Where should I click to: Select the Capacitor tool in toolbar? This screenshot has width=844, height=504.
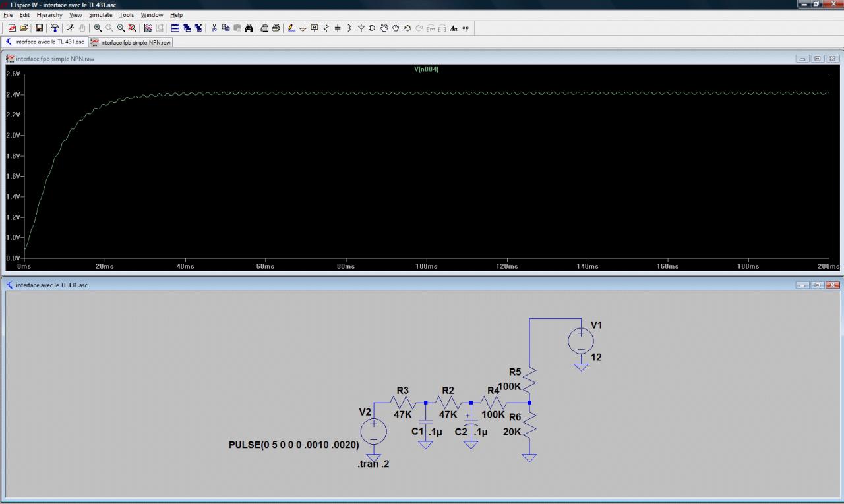(338, 28)
